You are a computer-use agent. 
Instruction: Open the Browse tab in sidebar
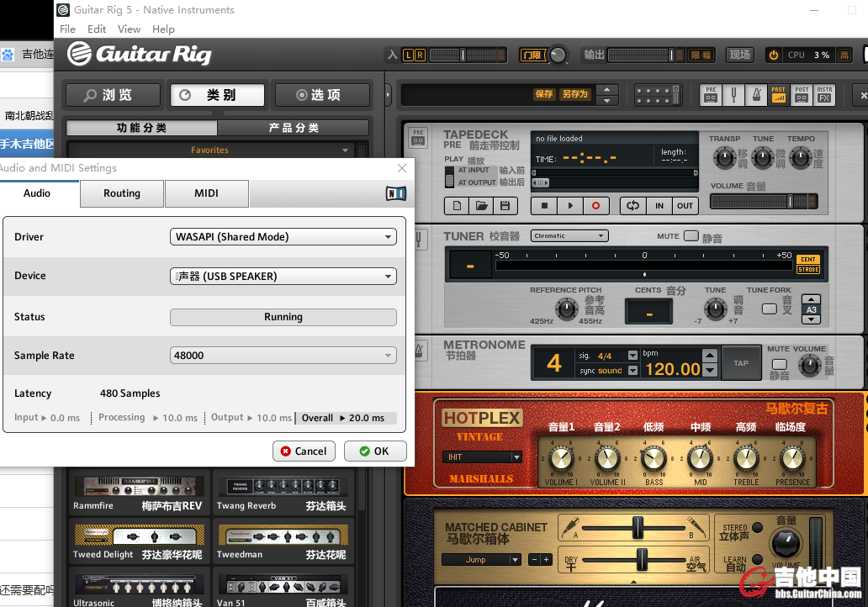point(114,95)
